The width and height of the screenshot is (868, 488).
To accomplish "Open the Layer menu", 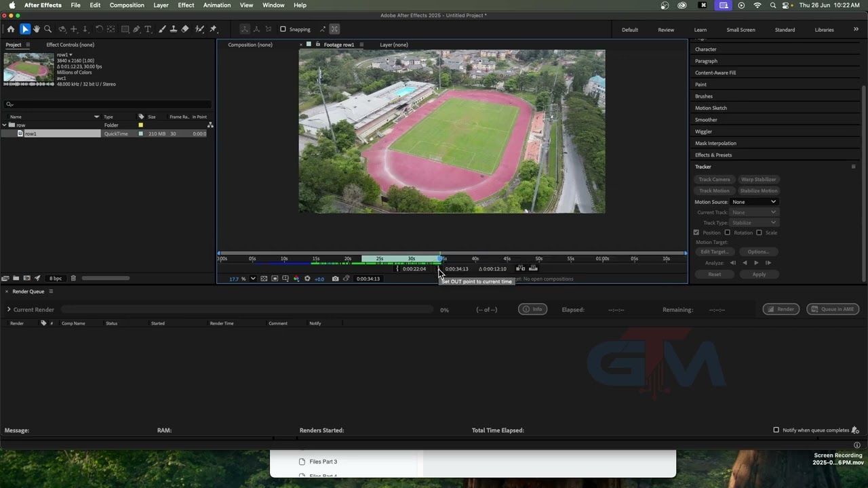I will coord(161,5).
